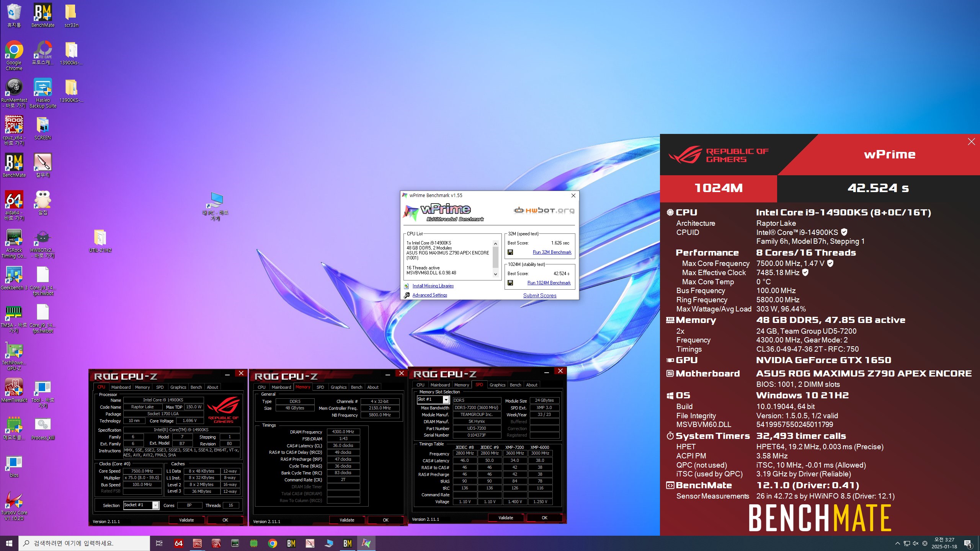Switch to Mainboard tab in CPU window

(121, 387)
